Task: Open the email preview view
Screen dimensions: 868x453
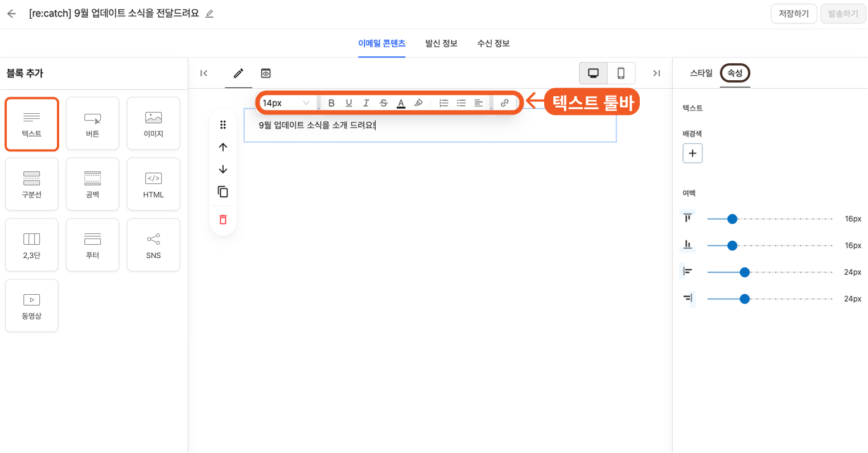Action: [x=266, y=73]
